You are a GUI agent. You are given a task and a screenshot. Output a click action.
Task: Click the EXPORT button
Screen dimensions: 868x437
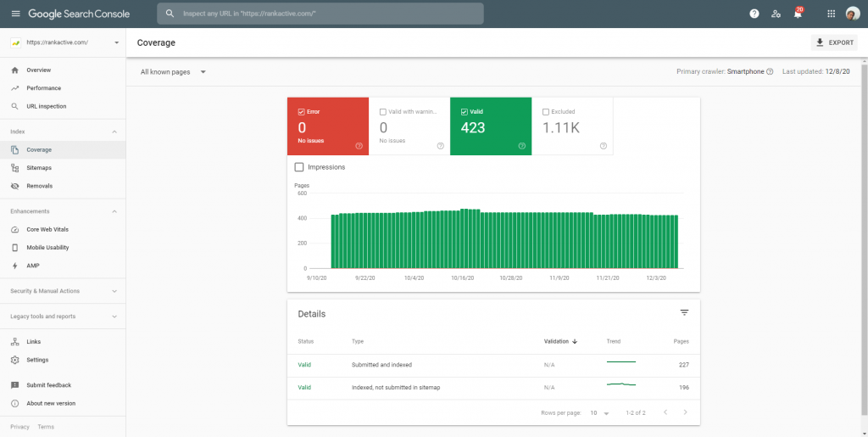click(x=834, y=42)
